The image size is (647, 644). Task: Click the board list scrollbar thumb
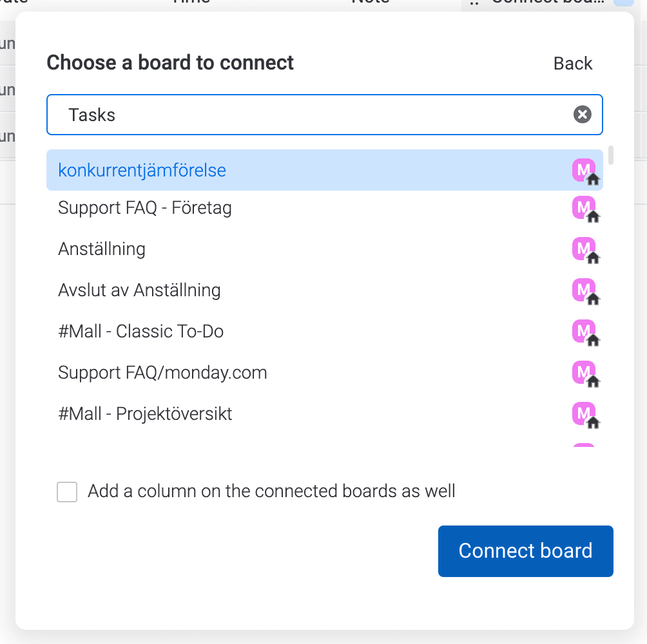[x=611, y=155]
